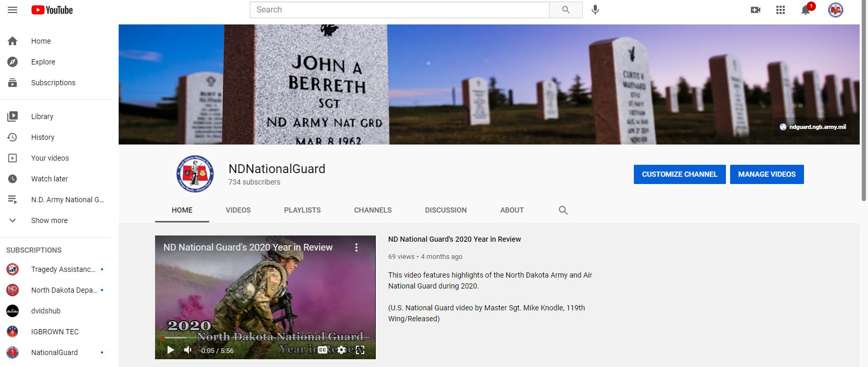The height and width of the screenshot is (367, 868).
Task: Activate voice search microphone
Action: pos(595,10)
